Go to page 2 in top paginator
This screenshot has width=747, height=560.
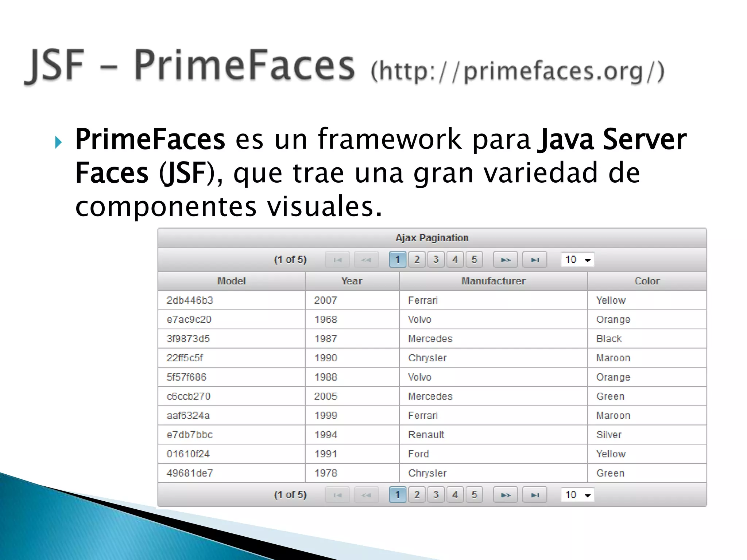(x=417, y=260)
